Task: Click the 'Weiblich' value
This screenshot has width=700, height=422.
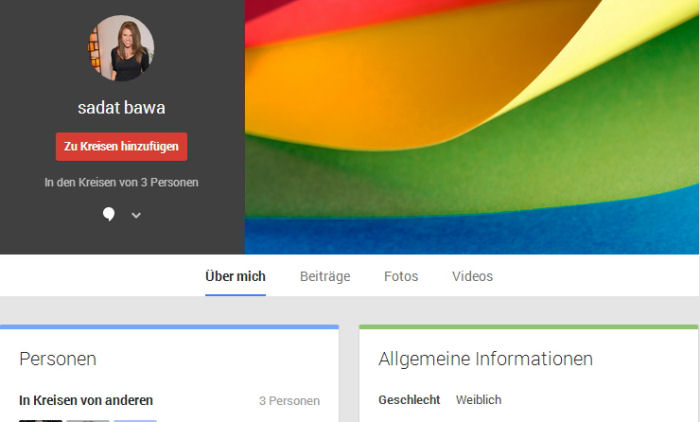Action: click(479, 400)
